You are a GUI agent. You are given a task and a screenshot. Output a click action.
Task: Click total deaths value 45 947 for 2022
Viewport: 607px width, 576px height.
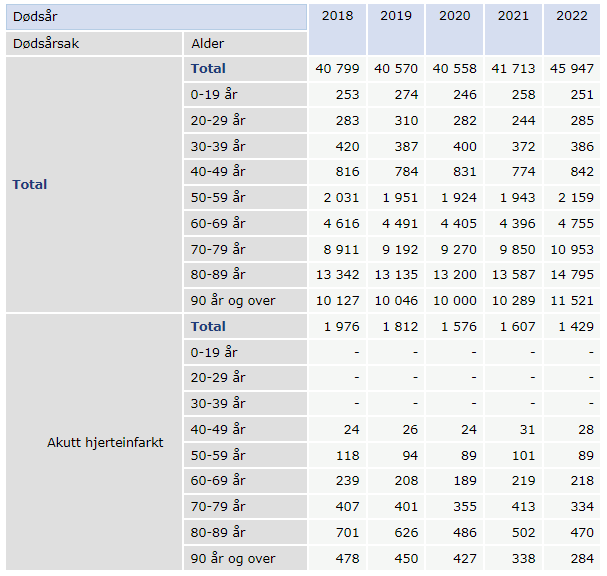[572, 69]
